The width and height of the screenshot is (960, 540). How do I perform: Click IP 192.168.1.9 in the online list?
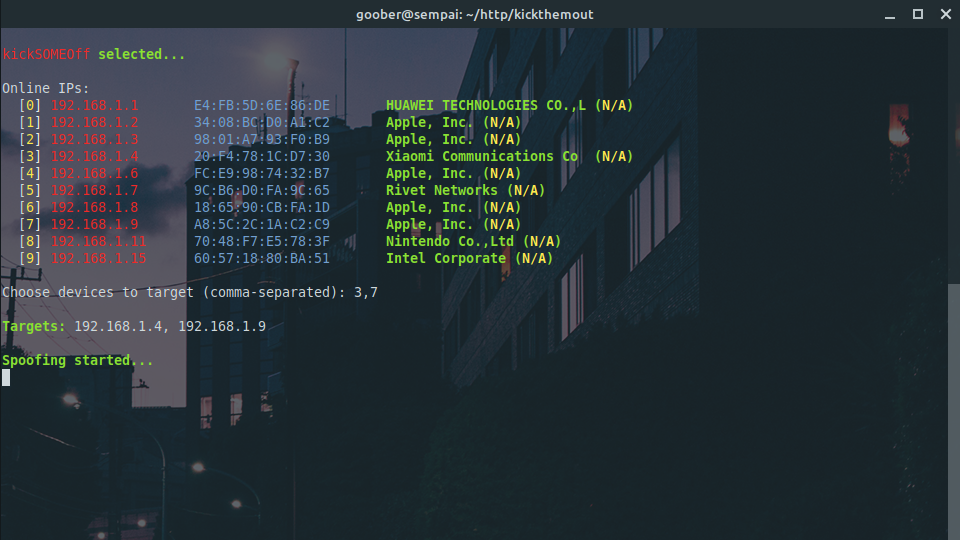coord(94,225)
